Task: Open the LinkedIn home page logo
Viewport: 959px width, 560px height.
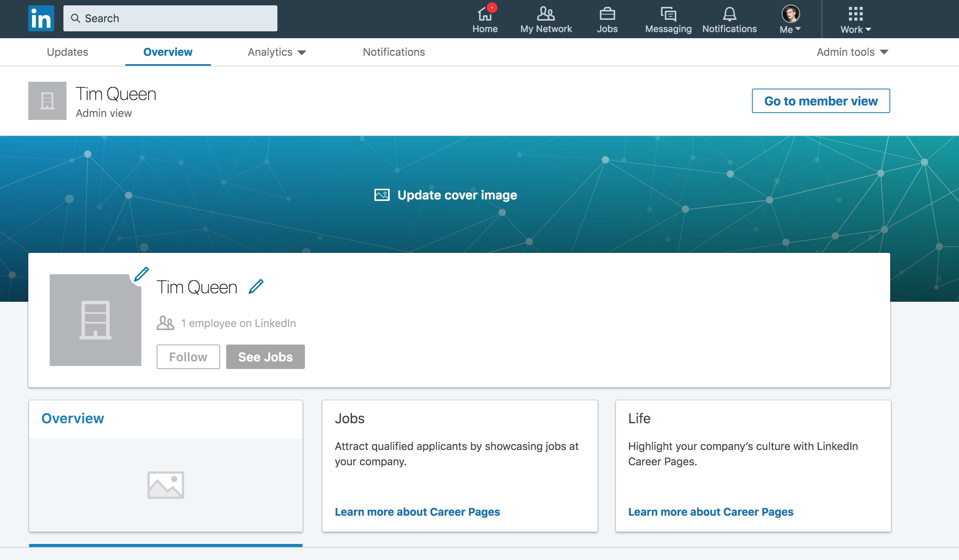Action: tap(40, 18)
